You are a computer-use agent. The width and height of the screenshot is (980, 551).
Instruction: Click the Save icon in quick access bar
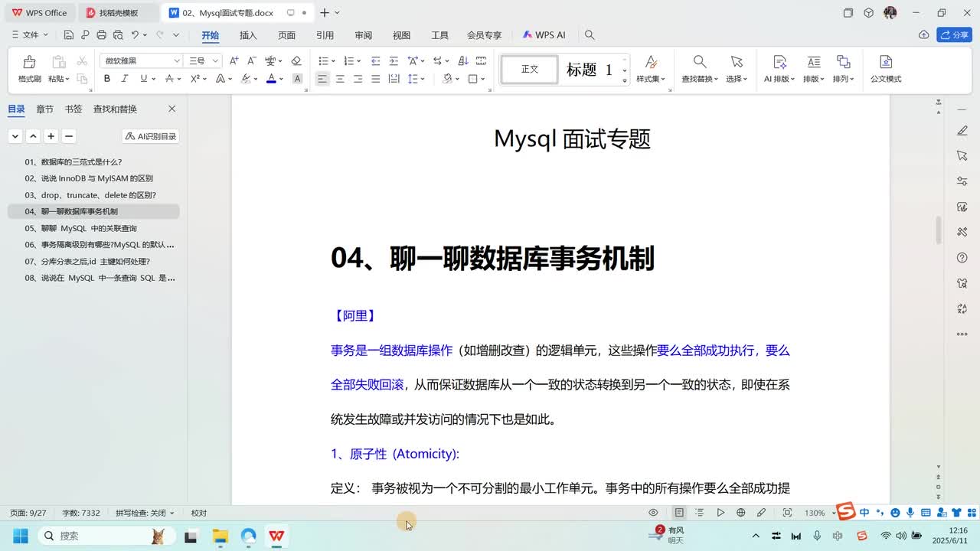(69, 35)
